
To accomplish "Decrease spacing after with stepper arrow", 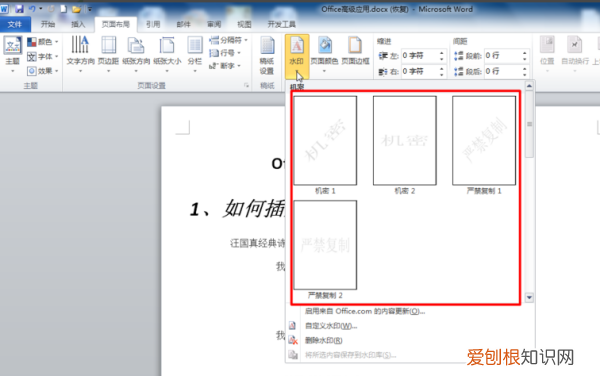I will 525,75.
